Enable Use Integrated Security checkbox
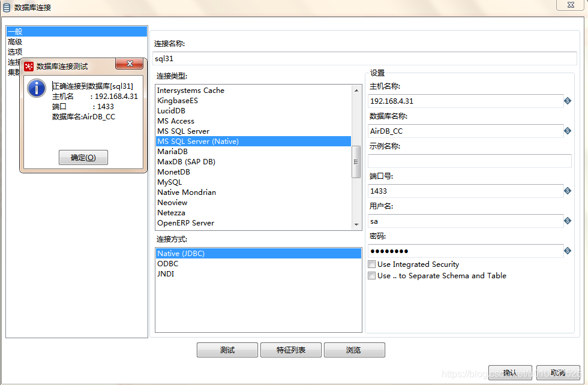 (x=371, y=264)
